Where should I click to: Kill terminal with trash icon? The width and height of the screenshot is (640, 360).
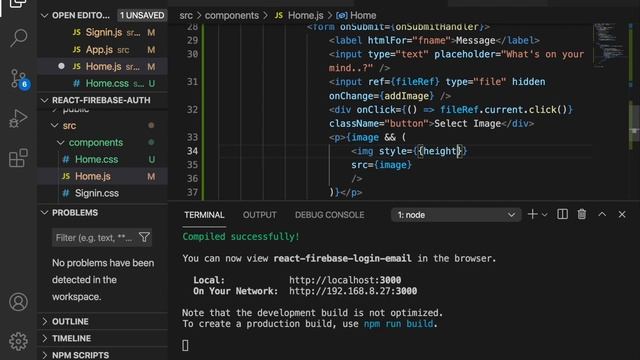pyautogui.click(x=582, y=214)
